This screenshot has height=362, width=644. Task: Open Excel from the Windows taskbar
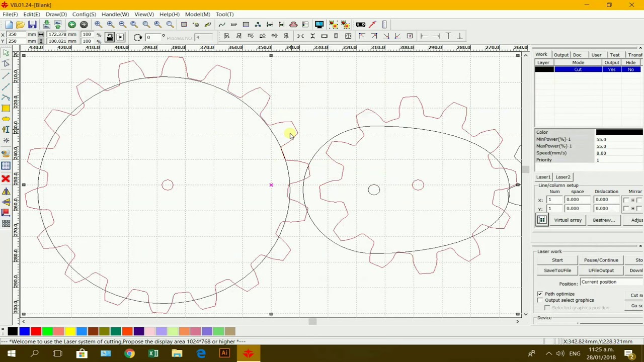click(x=153, y=353)
